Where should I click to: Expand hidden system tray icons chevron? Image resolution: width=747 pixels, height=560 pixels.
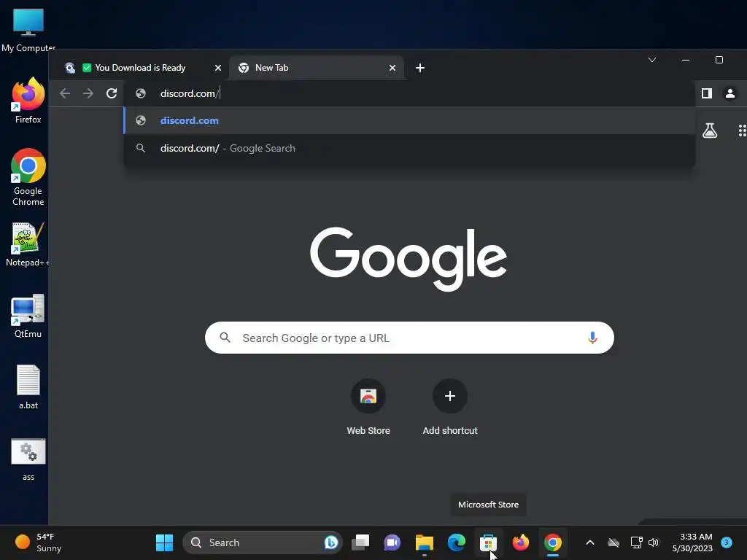click(x=589, y=542)
